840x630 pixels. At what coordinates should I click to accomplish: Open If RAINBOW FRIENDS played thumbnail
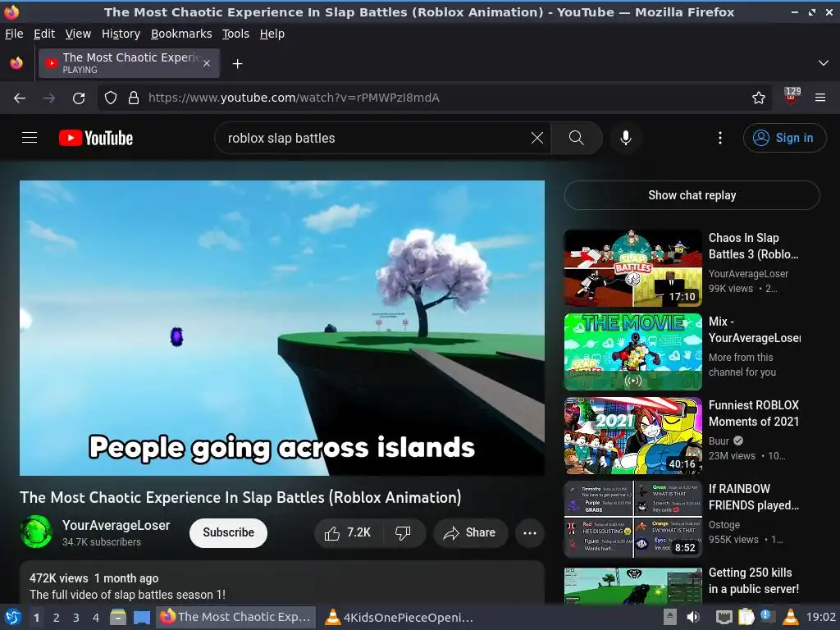(x=632, y=519)
